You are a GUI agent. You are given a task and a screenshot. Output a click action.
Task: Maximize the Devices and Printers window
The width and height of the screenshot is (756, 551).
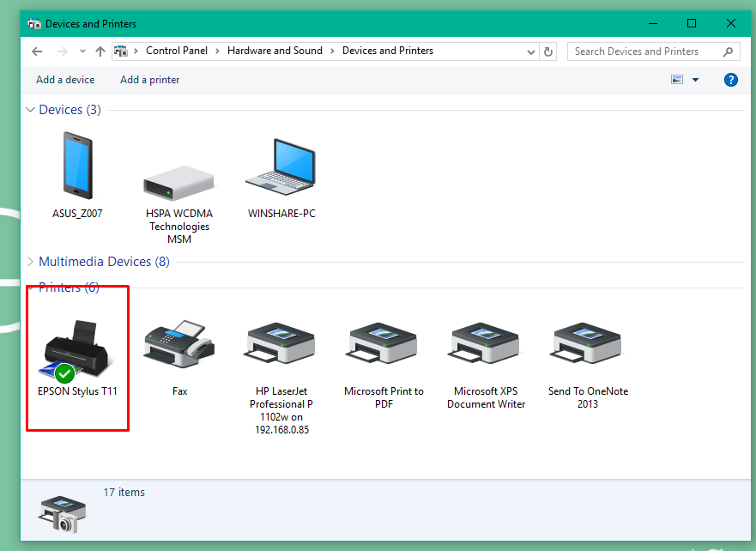[x=692, y=23]
